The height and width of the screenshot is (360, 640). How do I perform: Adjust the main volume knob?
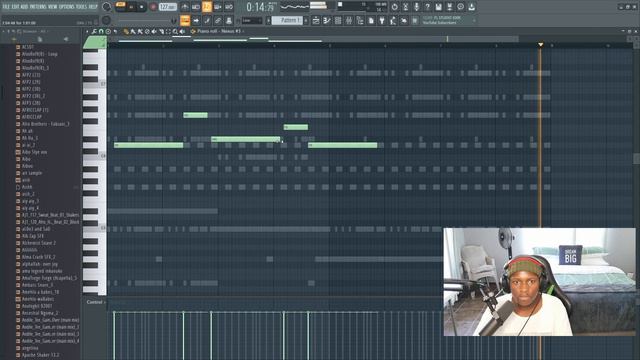(107, 7)
